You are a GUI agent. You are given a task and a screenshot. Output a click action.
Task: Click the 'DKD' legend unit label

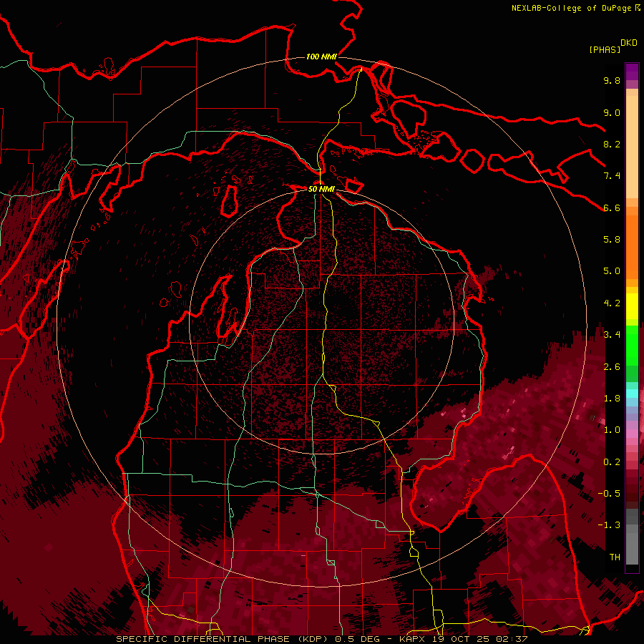(x=629, y=43)
